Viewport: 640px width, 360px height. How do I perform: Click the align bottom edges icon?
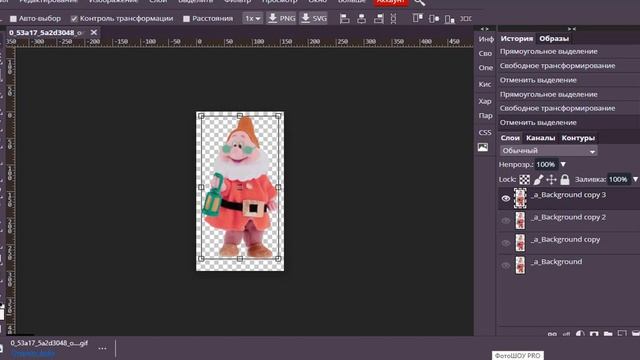point(449,18)
